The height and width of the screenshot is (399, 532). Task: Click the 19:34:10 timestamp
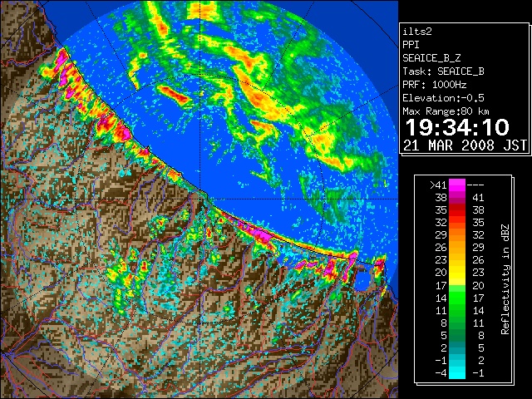457,127
